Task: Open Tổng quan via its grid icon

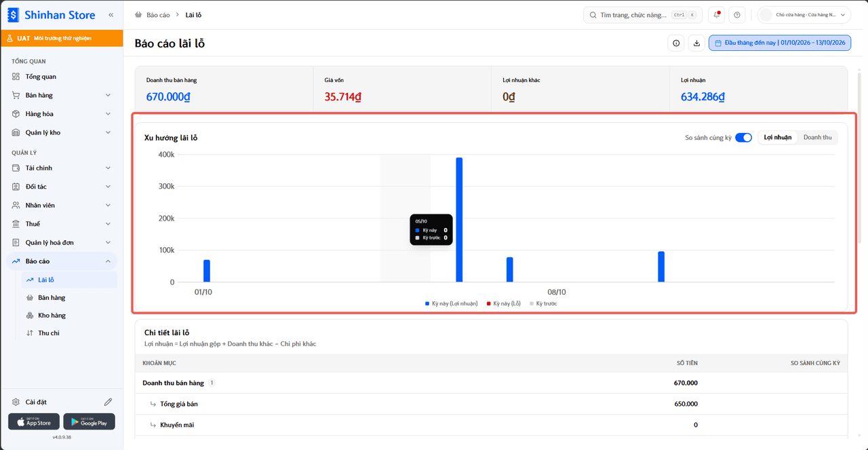Action: 16,77
